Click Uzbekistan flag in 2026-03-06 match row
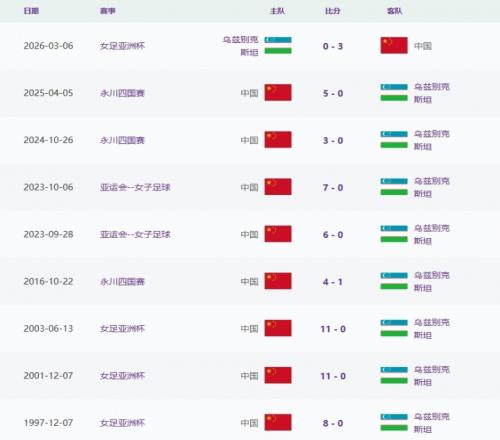The image size is (500, 440). click(x=278, y=45)
